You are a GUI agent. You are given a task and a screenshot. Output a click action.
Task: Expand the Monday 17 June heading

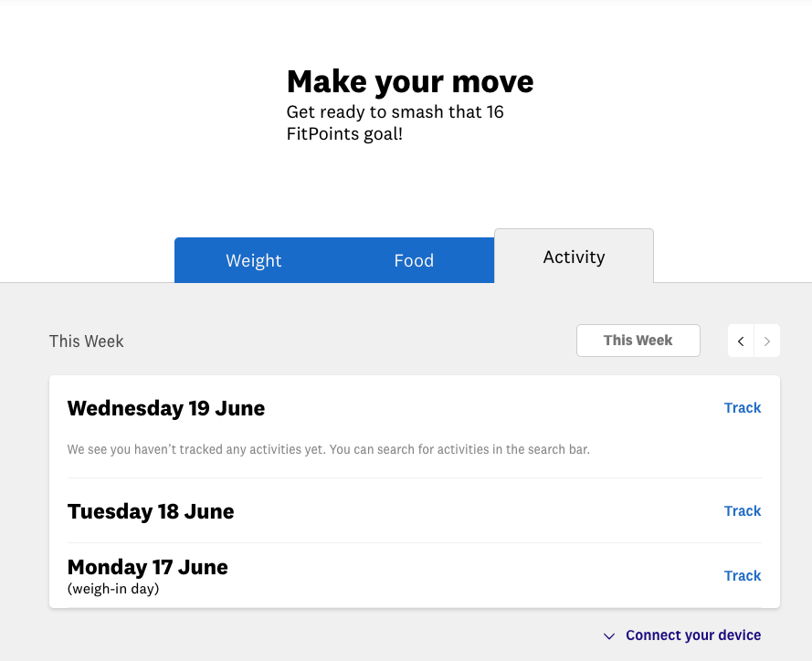(148, 567)
